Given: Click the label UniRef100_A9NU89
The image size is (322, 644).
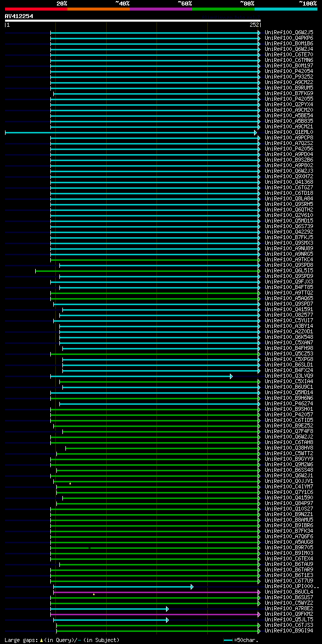Looking at the screenshot, I should point(289,248).
